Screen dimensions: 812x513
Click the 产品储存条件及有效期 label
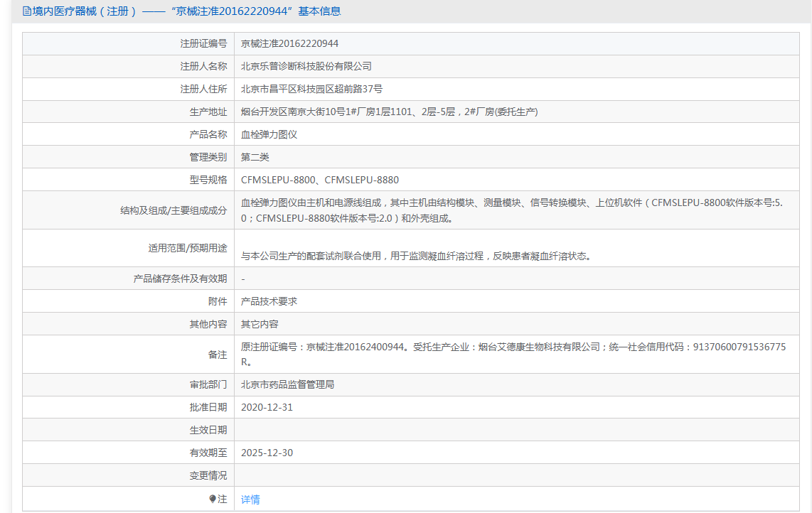[180, 279]
